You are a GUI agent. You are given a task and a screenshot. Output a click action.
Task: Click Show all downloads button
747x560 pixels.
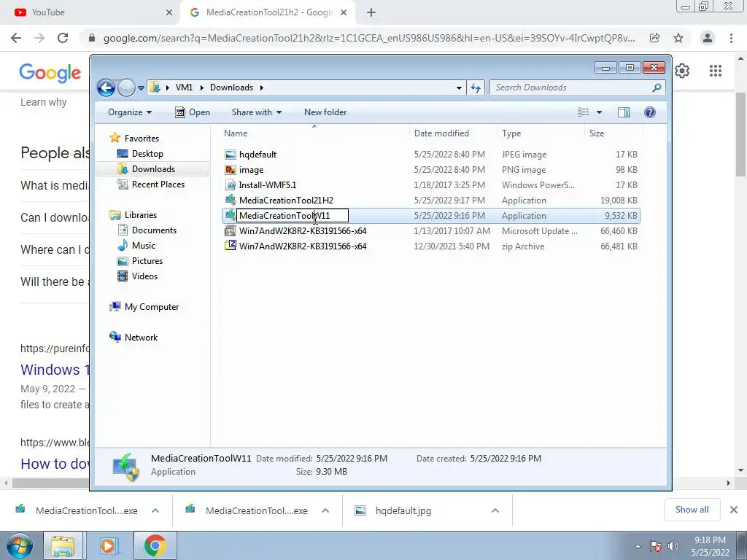692,510
